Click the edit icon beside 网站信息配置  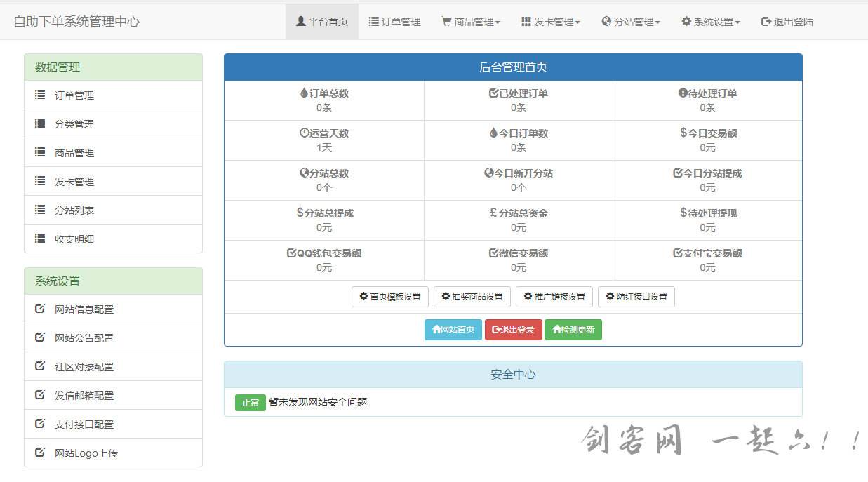coord(40,308)
